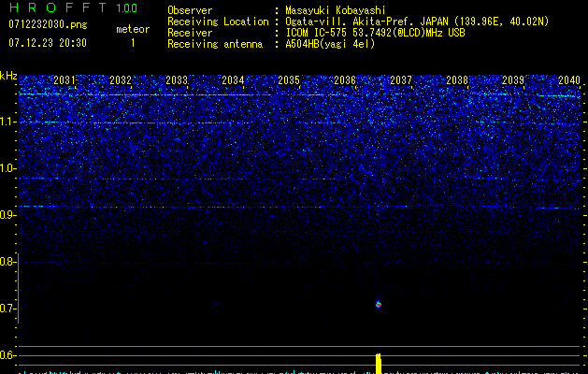Click the 2031 time marker
This screenshot has width=588, height=374.
coord(65,79)
